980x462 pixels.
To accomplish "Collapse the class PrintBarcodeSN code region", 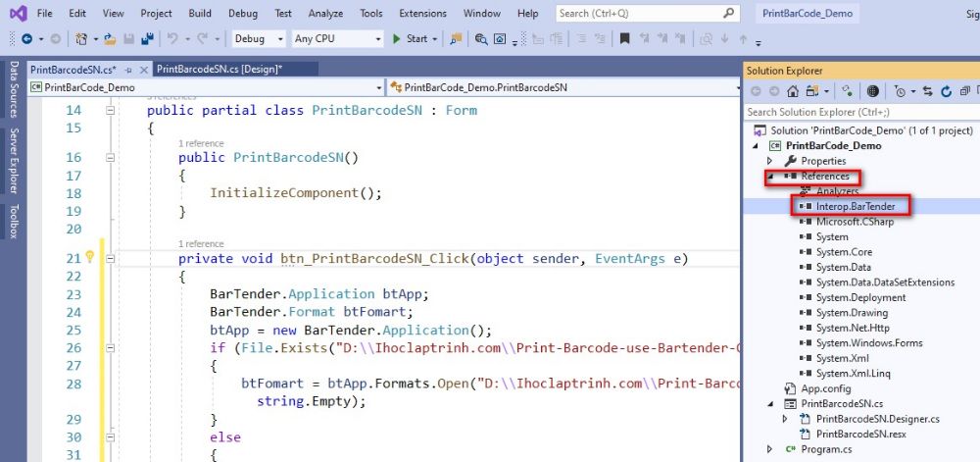I will 110,110.
